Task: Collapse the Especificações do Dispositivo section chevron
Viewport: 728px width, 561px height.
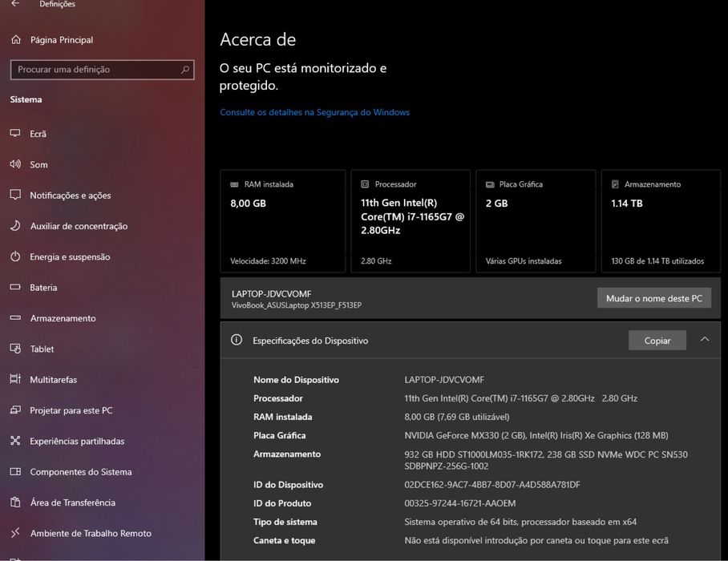Action: tap(705, 340)
